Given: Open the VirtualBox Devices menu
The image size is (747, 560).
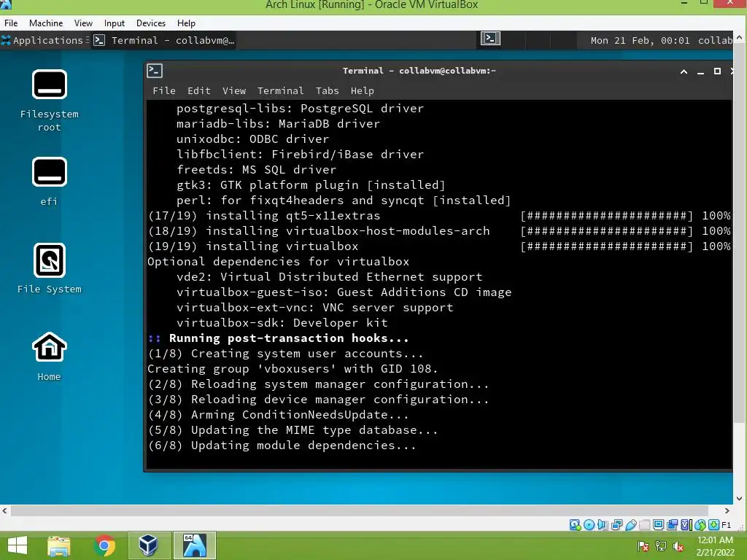Looking at the screenshot, I should (x=151, y=23).
